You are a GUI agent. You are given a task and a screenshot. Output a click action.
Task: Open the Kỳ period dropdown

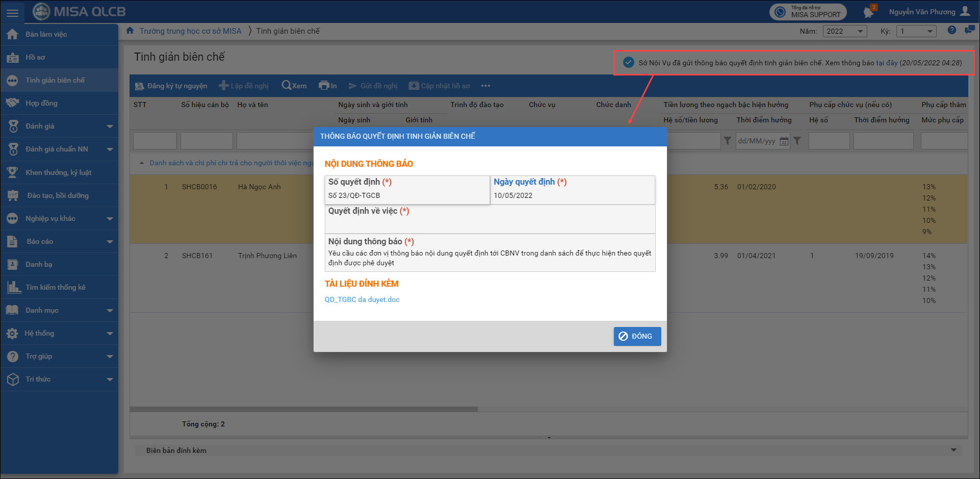pyautogui.click(x=916, y=31)
